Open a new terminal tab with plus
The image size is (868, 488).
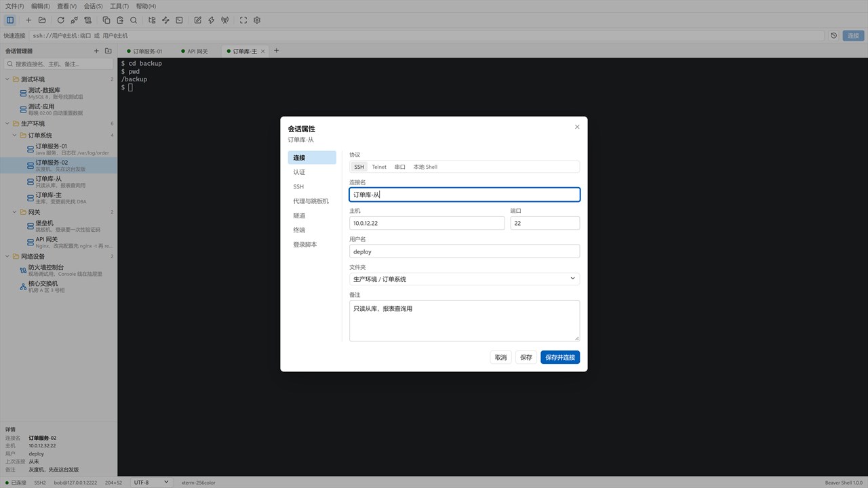click(276, 51)
